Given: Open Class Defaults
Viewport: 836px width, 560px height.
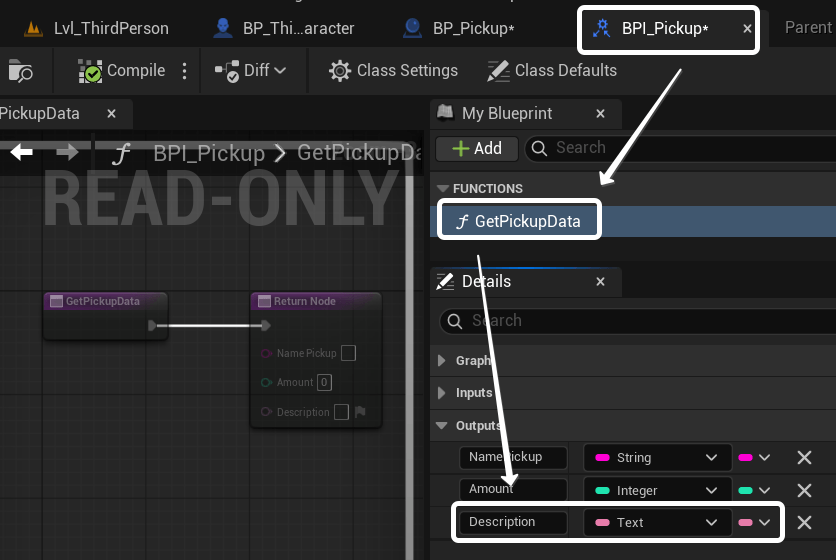Looking at the screenshot, I should pyautogui.click(x=551, y=71).
